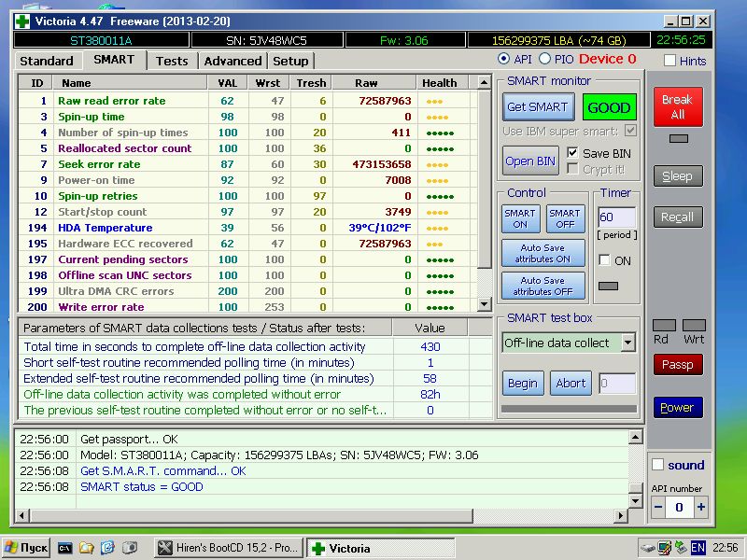This screenshot has height=560, width=747.
Task: Decrease API number with minus button
Action: point(658,507)
